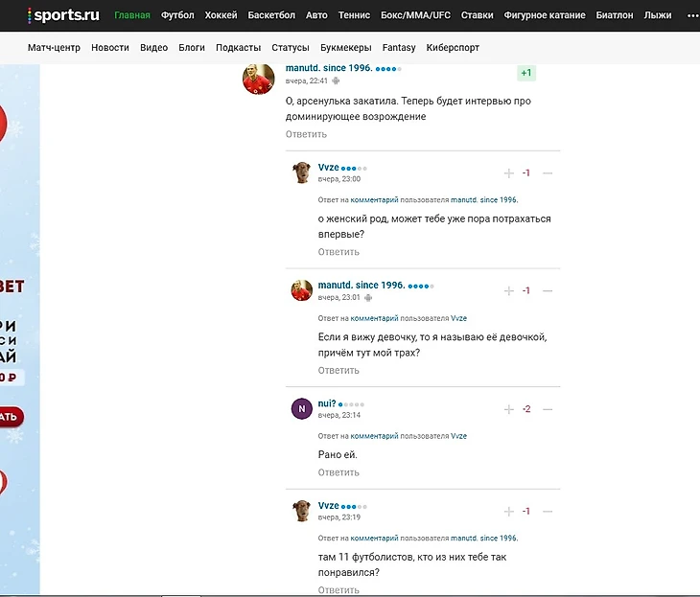The height and width of the screenshot is (597, 700).
Task: Go to the Хоккей section
Action: coord(221,15)
